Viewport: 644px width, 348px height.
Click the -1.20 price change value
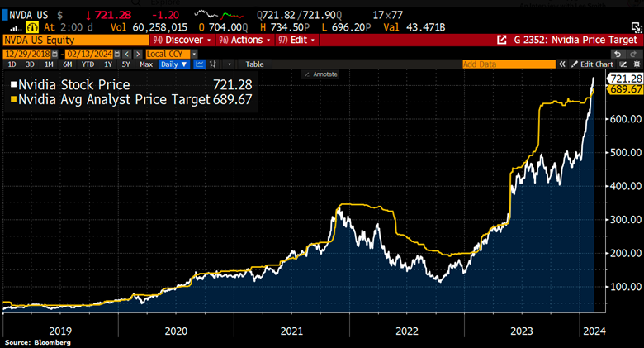pyautogui.click(x=165, y=15)
